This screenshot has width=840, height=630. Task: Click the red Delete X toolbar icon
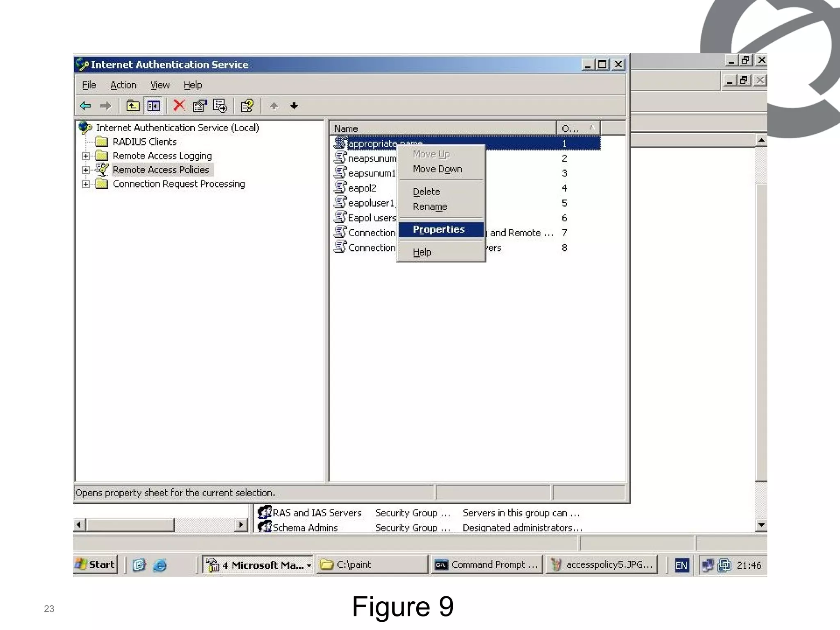[179, 106]
